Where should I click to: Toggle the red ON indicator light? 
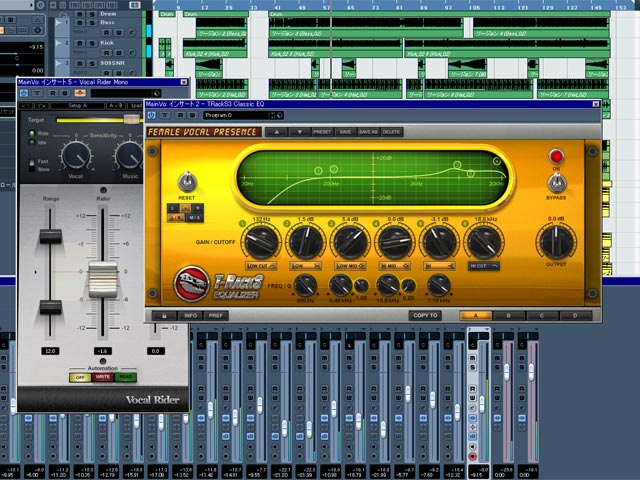coord(556,156)
